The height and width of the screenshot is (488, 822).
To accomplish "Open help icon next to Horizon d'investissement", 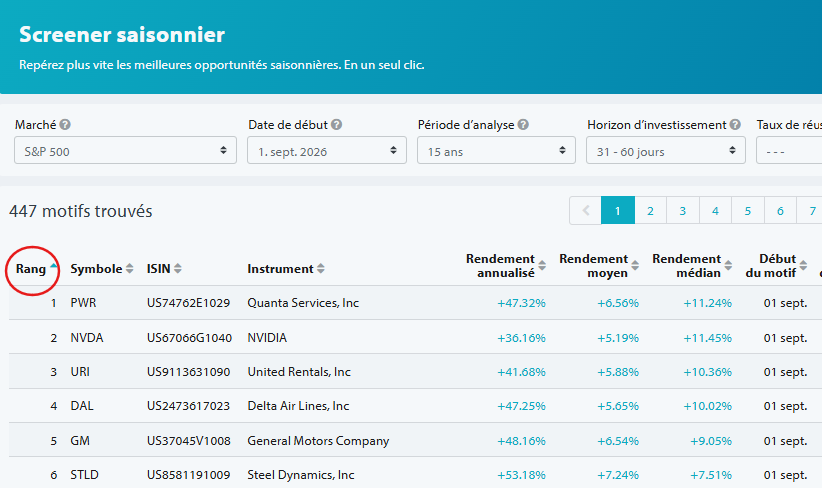I will click(x=735, y=125).
